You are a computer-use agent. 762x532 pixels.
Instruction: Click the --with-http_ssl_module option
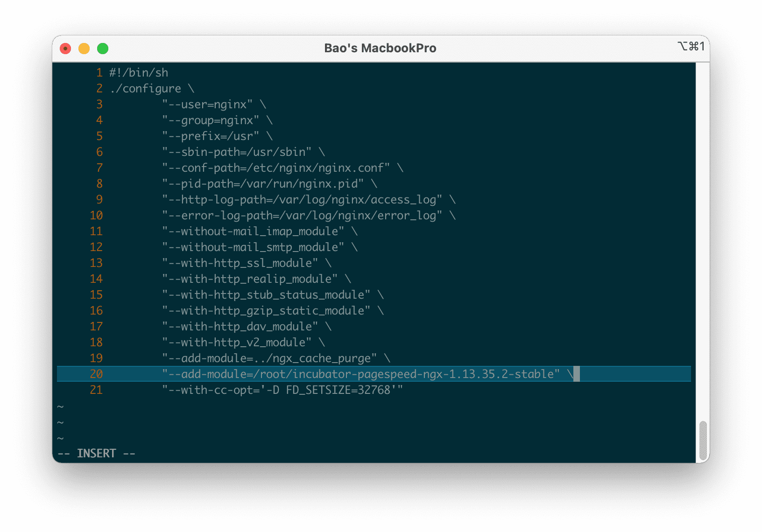click(240, 263)
